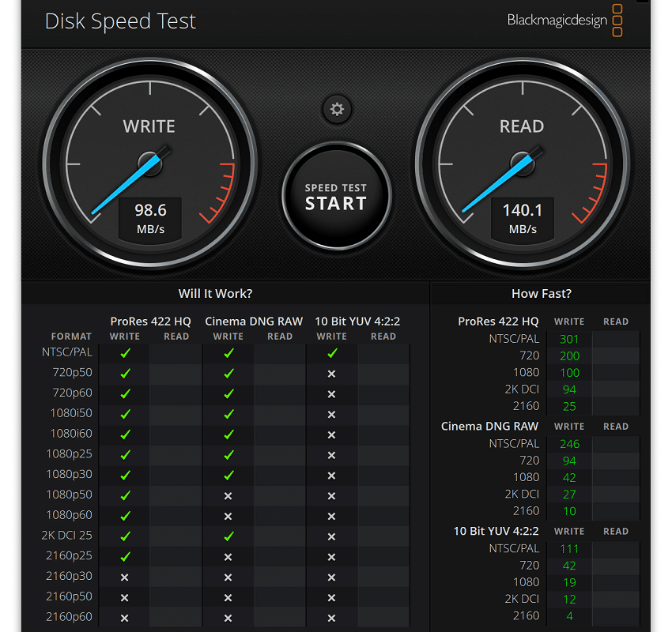This screenshot has height=632, width=672.
Task: Click the Disk Speed Test title
Action: [x=120, y=21]
